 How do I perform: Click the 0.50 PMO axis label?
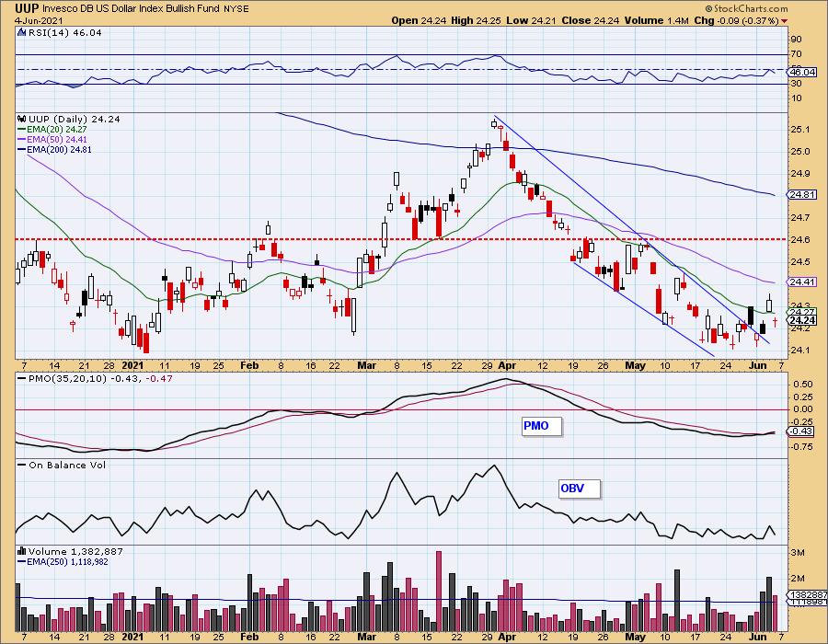click(x=803, y=385)
